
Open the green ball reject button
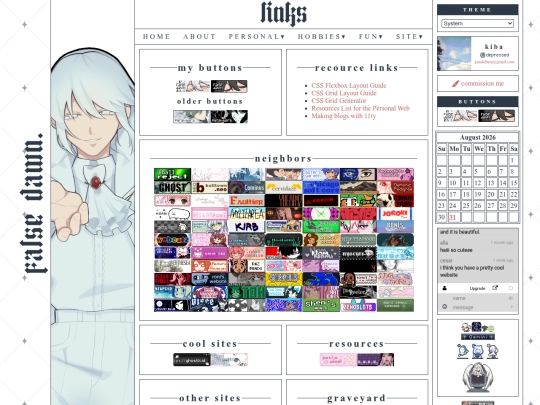173,175
